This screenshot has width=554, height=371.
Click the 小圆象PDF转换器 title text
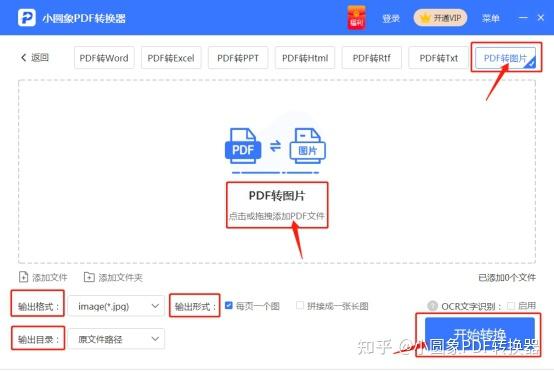[84, 18]
